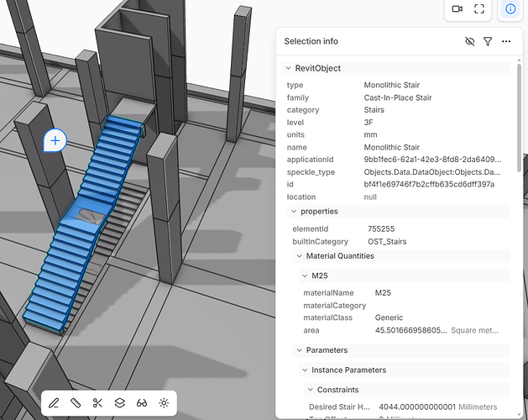This screenshot has width=528, height=420.
Task: Click the builtInCategory value 'OST_Stairs'
Action: click(x=387, y=242)
